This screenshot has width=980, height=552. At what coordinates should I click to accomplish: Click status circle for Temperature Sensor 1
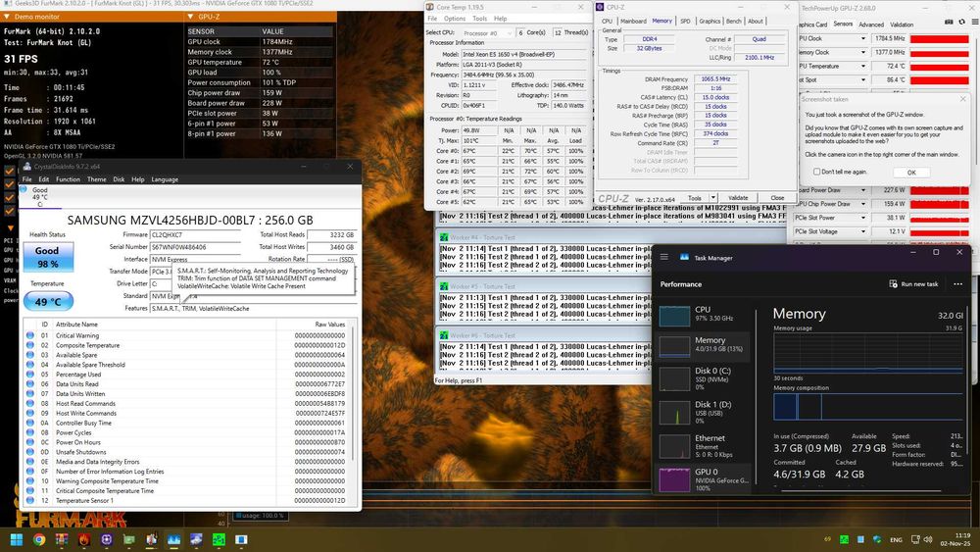pos(30,500)
